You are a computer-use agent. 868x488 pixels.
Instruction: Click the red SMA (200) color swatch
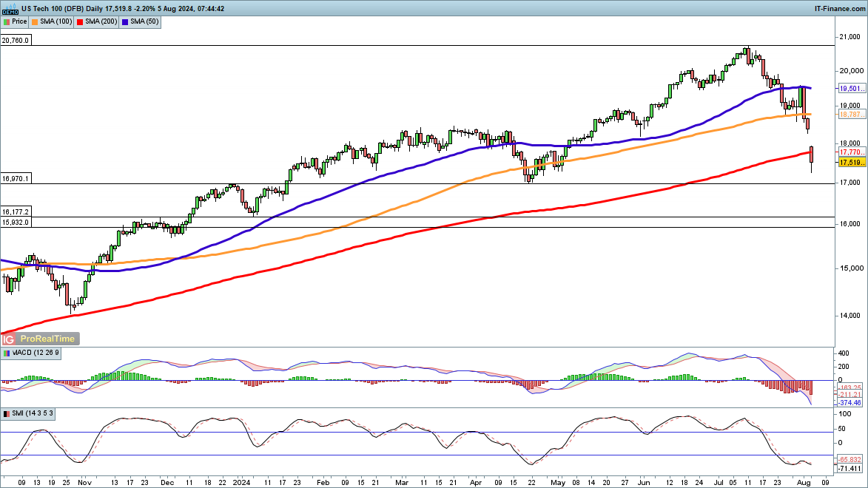(x=80, y=22)
